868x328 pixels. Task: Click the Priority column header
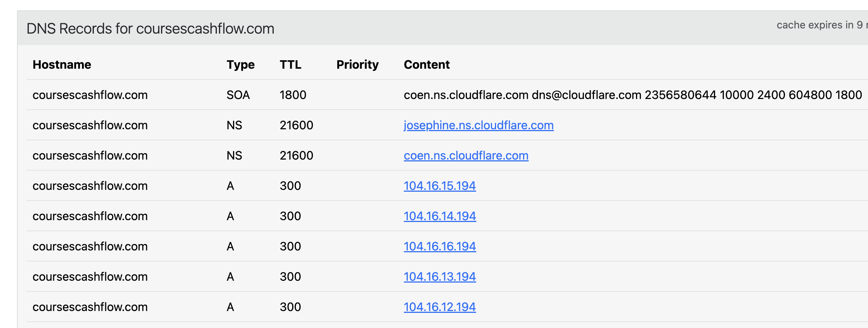[357, 65]
